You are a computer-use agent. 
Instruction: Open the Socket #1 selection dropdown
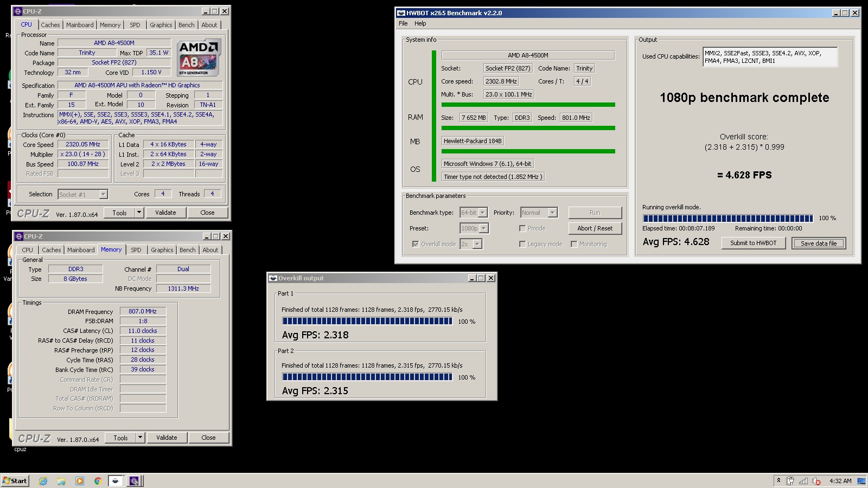tap(82, 194)
